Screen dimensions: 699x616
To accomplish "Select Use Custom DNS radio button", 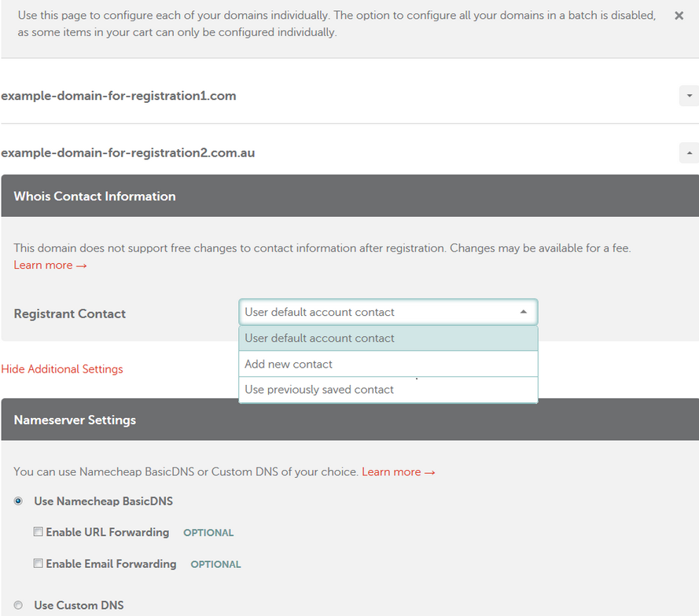I will (18, 604).
